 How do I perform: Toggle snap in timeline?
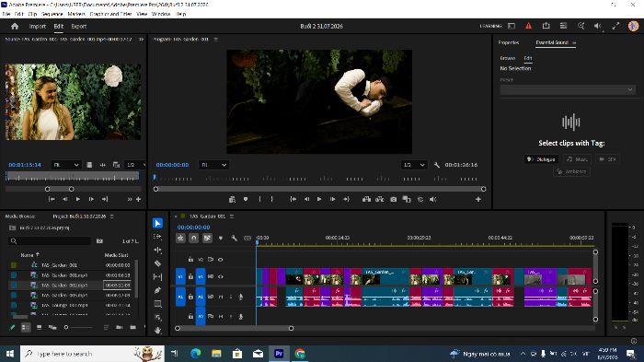tap(194, 239)
